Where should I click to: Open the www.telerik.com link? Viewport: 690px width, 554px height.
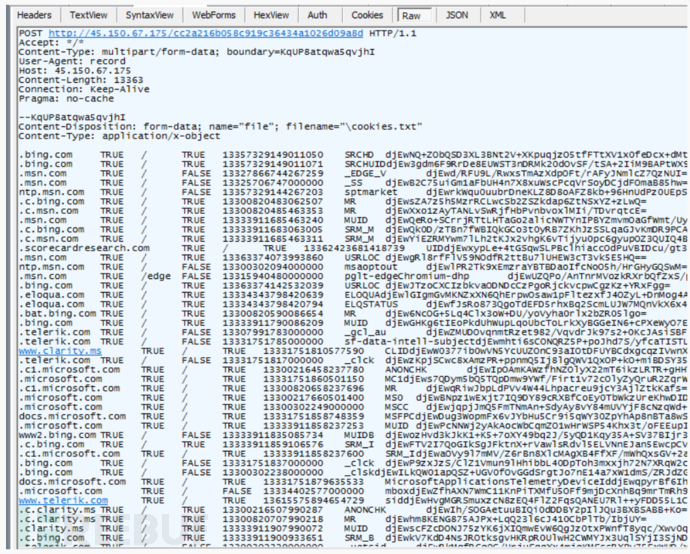pyautogui.click(x=63, y=500)
